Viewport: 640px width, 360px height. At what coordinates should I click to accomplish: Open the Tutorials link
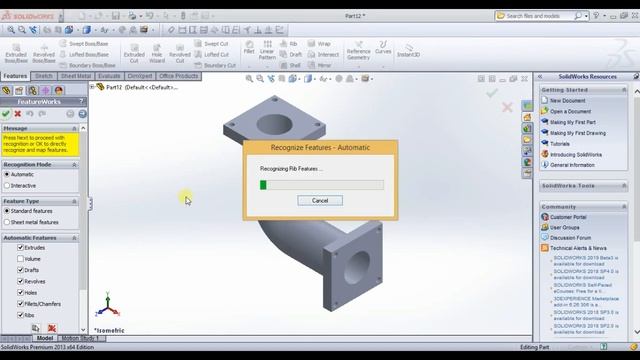(x=560, y=144)
